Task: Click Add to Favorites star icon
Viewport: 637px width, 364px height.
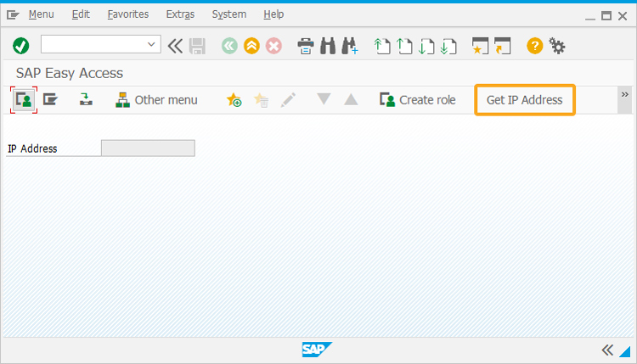Action: coord(234,100)
